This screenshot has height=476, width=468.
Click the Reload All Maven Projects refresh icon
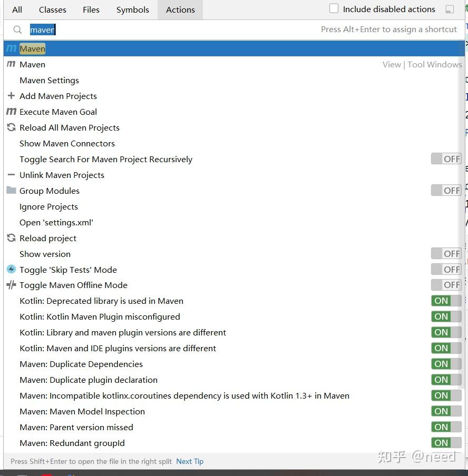(x=11, y=127)
